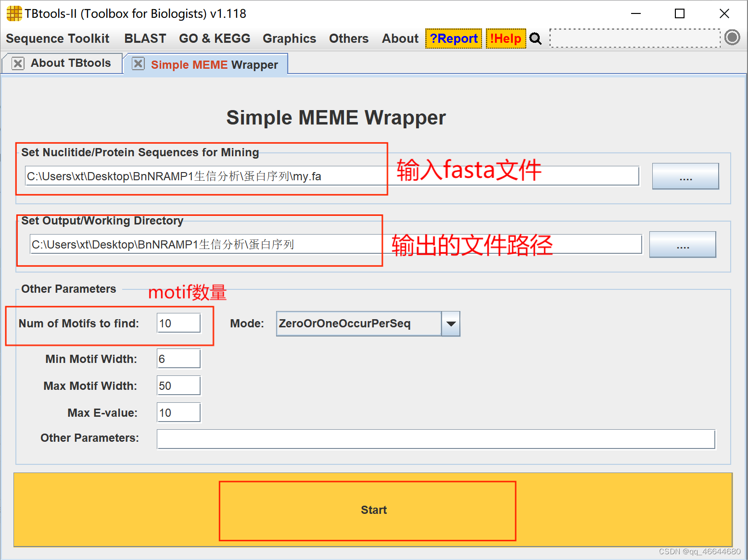Viewport: 748px width, 560px height.
Task: Open the GO & KEGG menu
Action: (215, 38)
